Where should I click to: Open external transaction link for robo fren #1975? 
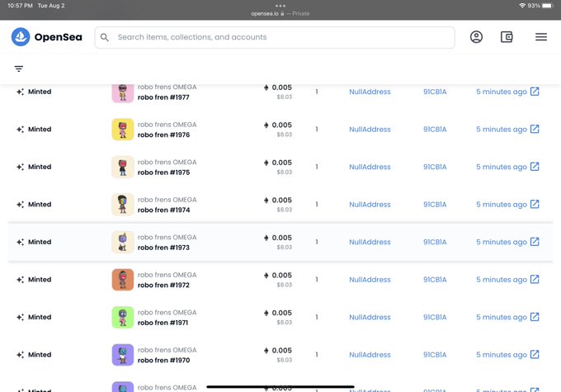535,167
